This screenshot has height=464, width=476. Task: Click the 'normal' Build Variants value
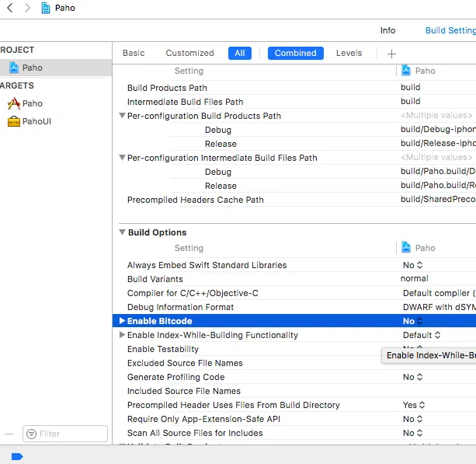(414, 278)
